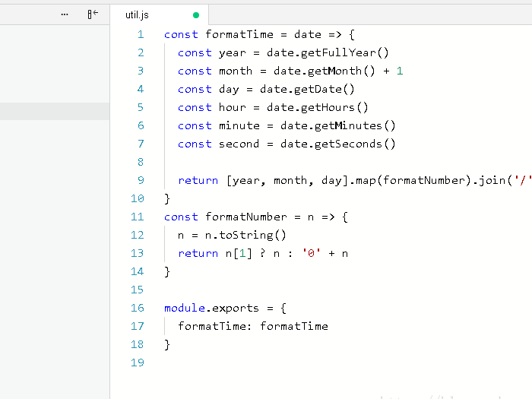Collapse the sidebar with the arrow icon
The height and width of the screenshot is (399, 532).
[93, 14]
